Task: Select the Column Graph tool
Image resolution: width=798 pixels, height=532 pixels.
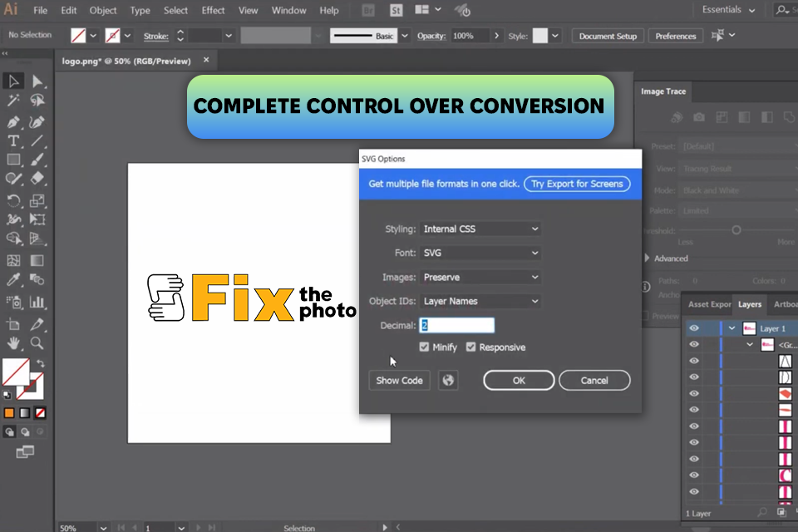Action: (37, 302)
